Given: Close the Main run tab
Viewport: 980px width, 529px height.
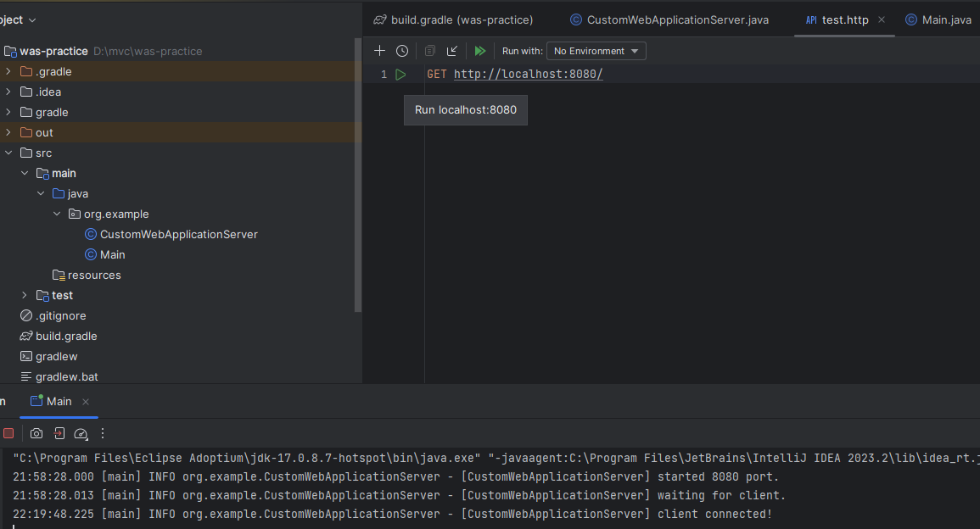Looking at the screenshot, I should coord(86,402).
